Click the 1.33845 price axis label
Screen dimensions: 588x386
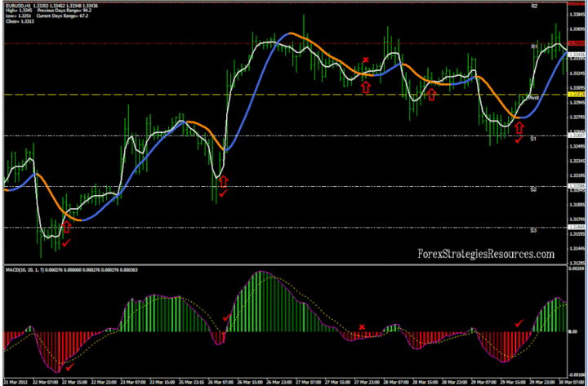tap(577, 15)
